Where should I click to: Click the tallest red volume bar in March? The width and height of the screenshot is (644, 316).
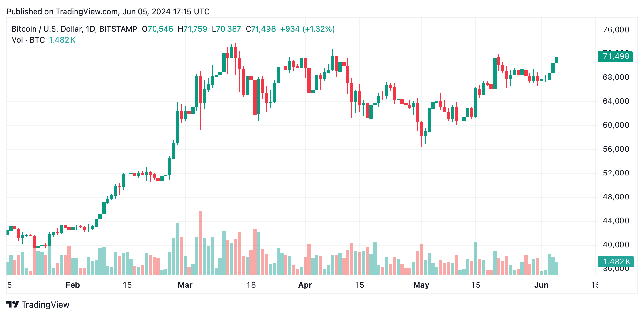[x=201, y=243]
